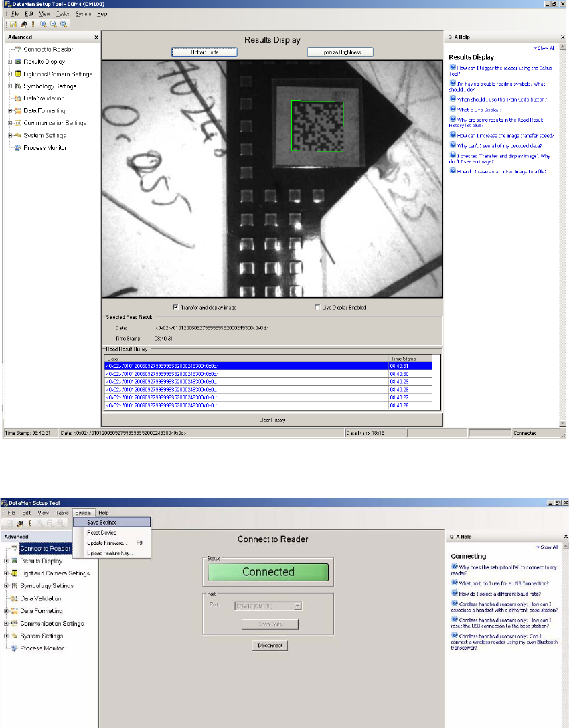
Task: Click the Scan Ports button
Action: tap(270, 624)
